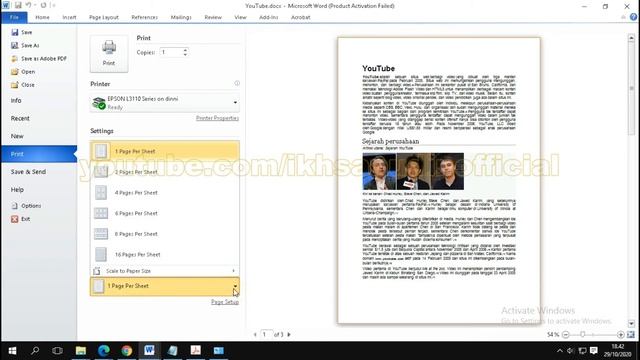Click the large Print button
The image size is (640, 360).
click(109, 53)
